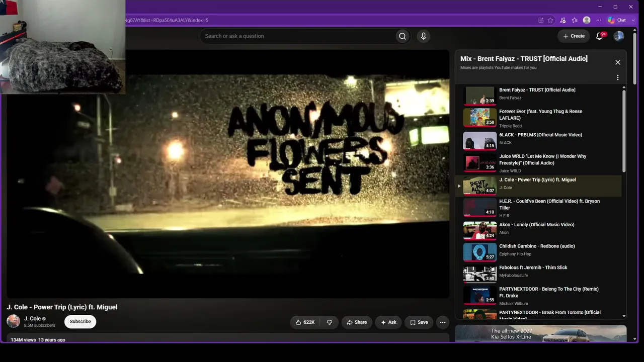Close the Mix playlist panel
This screenshot has width=644, height=362.
point(618,62)
